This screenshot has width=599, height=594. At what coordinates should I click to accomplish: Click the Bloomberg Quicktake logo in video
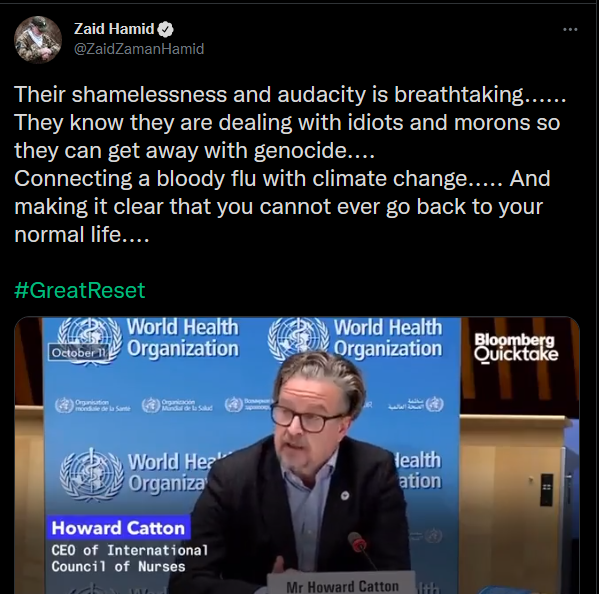[516, 347]
